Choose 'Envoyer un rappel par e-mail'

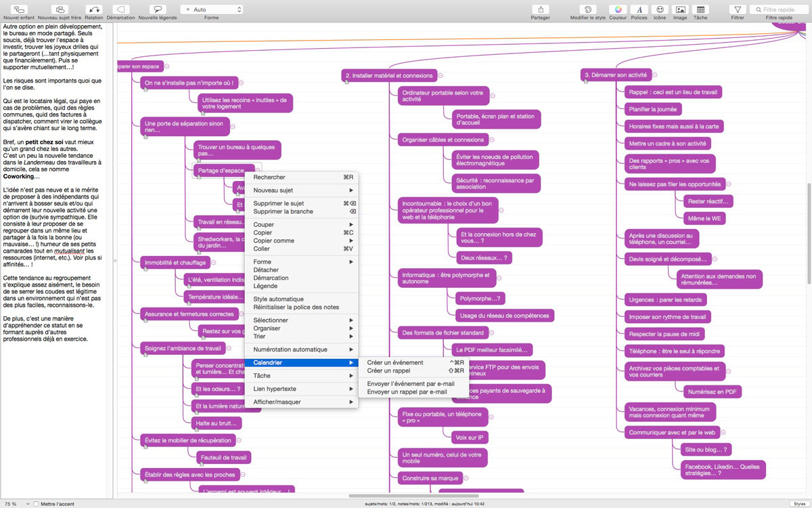415,391
